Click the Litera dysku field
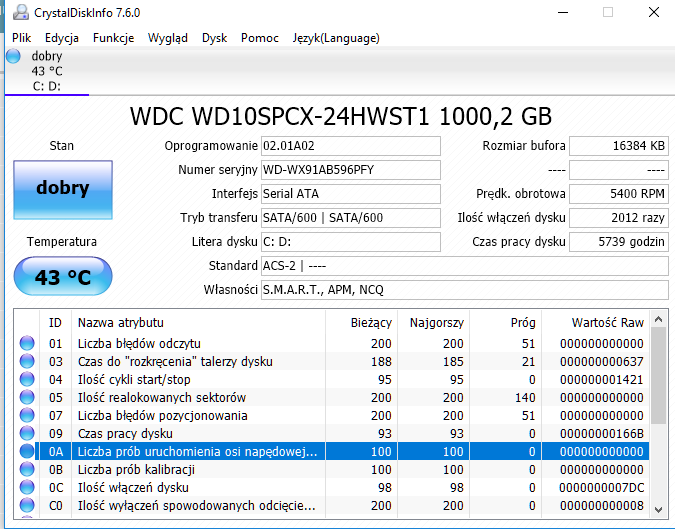The image size is (675, 529). pyautogui.click(x=351, y=242)
